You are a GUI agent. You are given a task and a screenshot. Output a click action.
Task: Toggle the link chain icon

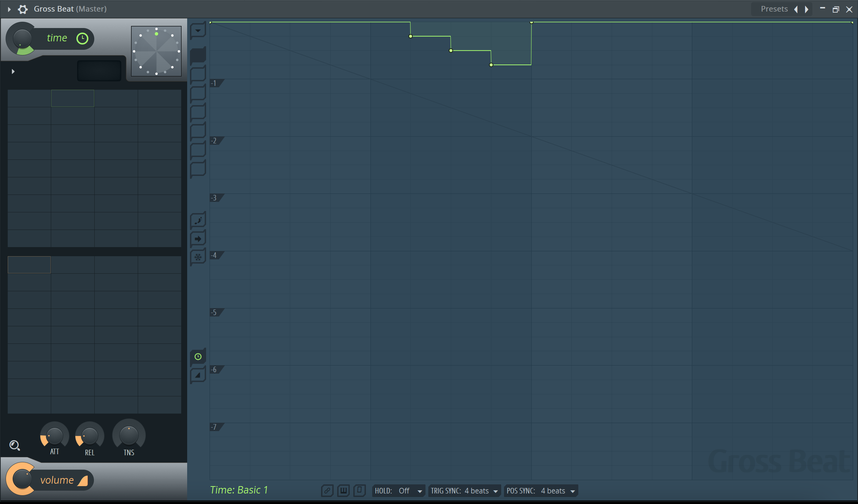327,491
